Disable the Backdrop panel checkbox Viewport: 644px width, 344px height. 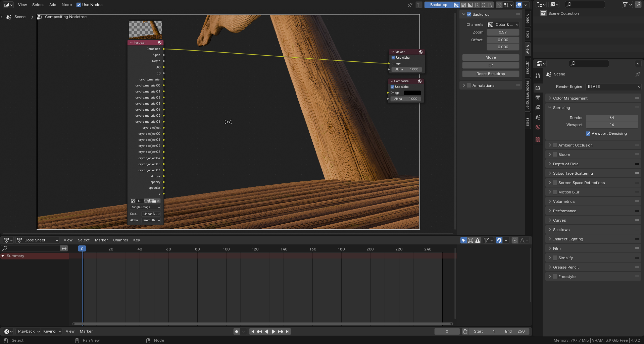469,14
